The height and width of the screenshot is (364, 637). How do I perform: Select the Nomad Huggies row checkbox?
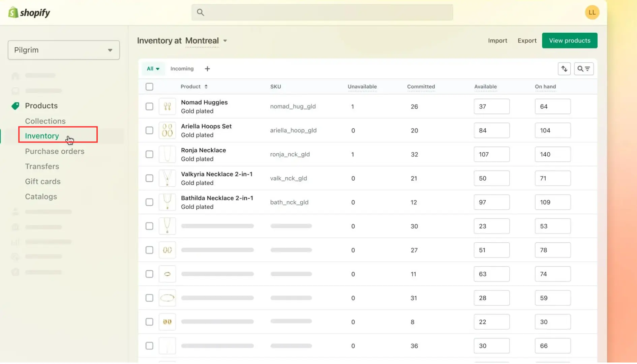[149, 107]
